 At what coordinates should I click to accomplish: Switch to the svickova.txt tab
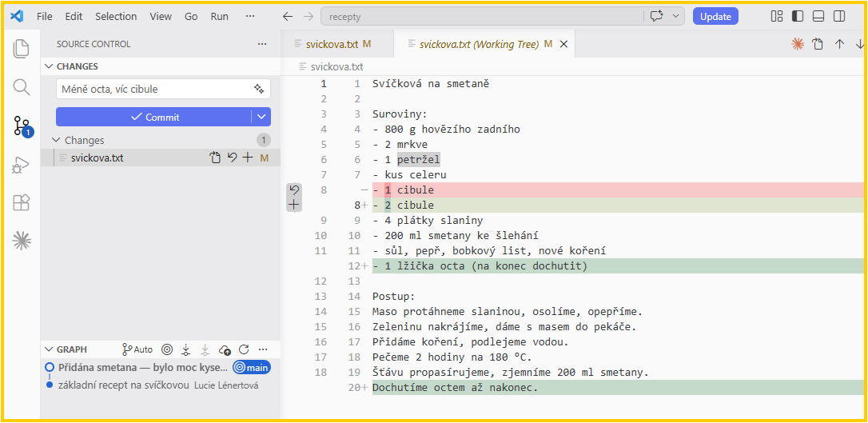pyautogui.click(x=337, y=44)
